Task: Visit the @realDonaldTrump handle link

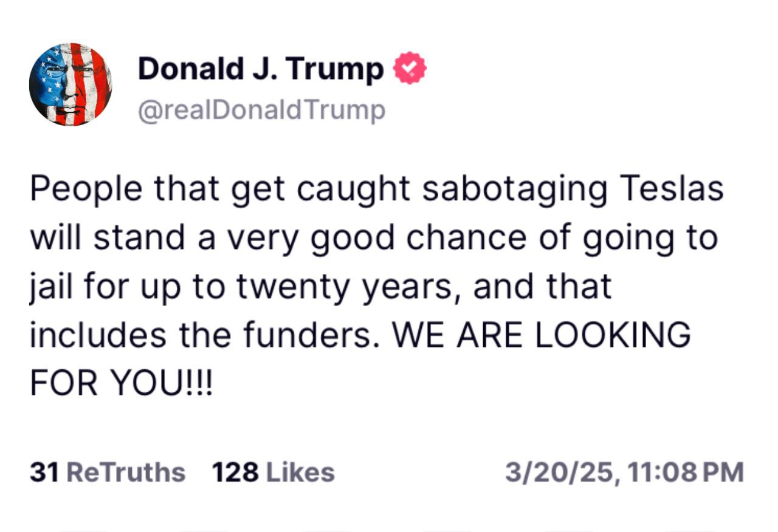Action: (x=261, y=111)
